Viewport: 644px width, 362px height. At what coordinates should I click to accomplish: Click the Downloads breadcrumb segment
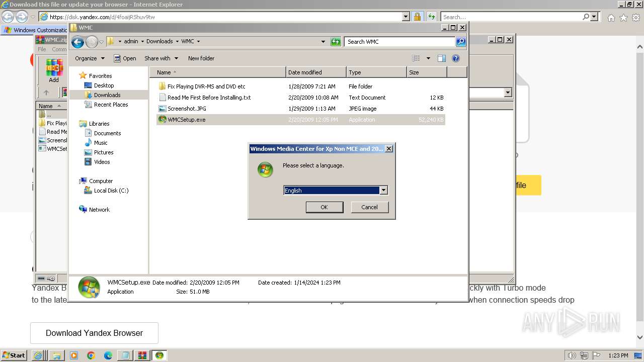tap(159, 42)
